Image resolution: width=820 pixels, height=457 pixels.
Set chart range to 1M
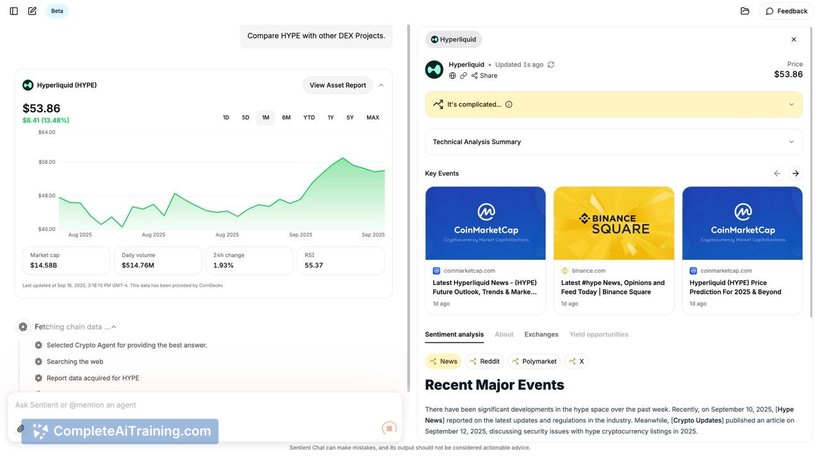click(266, 118)
